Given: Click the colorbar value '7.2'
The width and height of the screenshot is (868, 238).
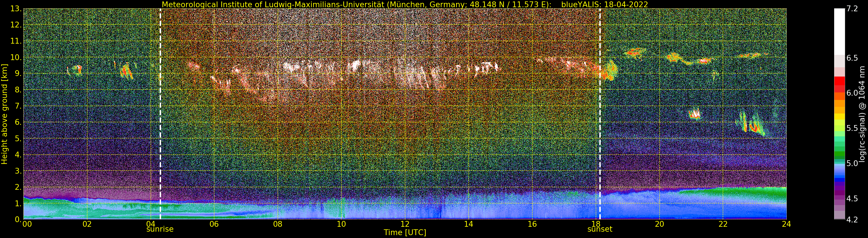Looking at the screenshot, I should pos(852,9).
